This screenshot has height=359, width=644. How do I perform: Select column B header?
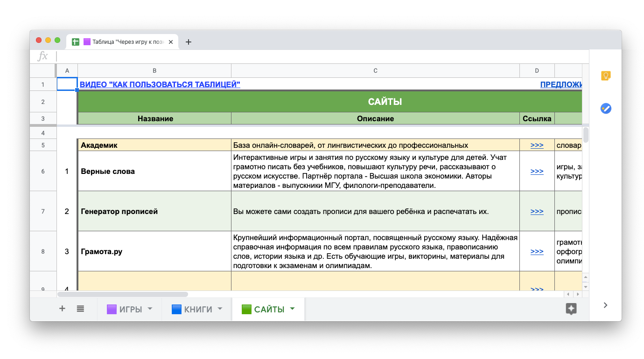(154, 71)
